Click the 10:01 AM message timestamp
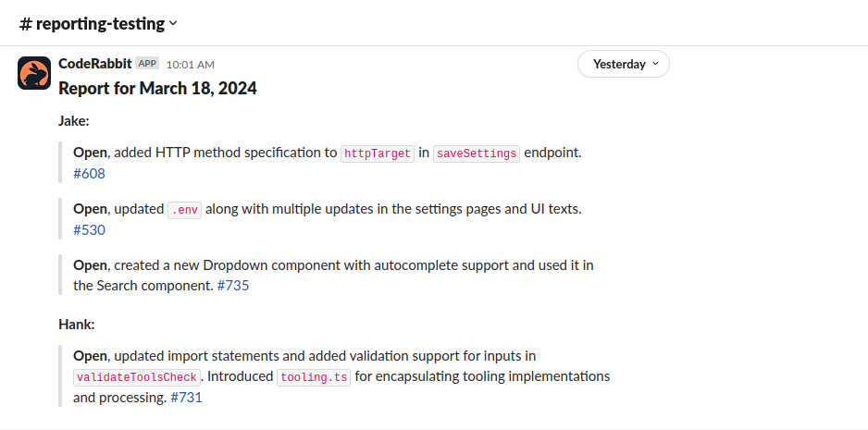 (191, 65)
